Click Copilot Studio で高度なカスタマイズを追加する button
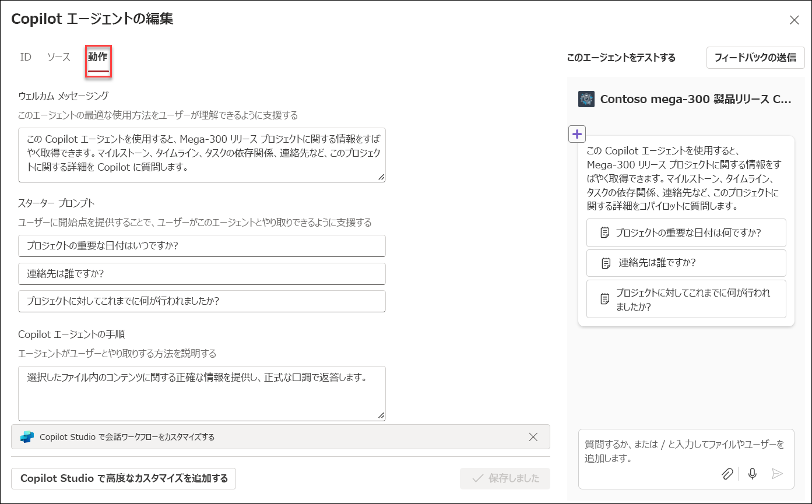Viewport: 812px width, 504px height. [x=124, y=478]
